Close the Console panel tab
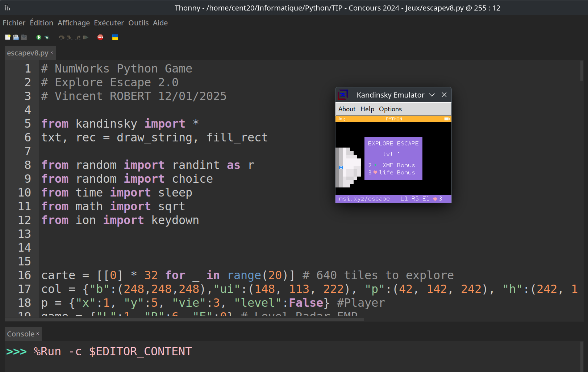This screenshot has width=588, height=372. tap(38, 334)
